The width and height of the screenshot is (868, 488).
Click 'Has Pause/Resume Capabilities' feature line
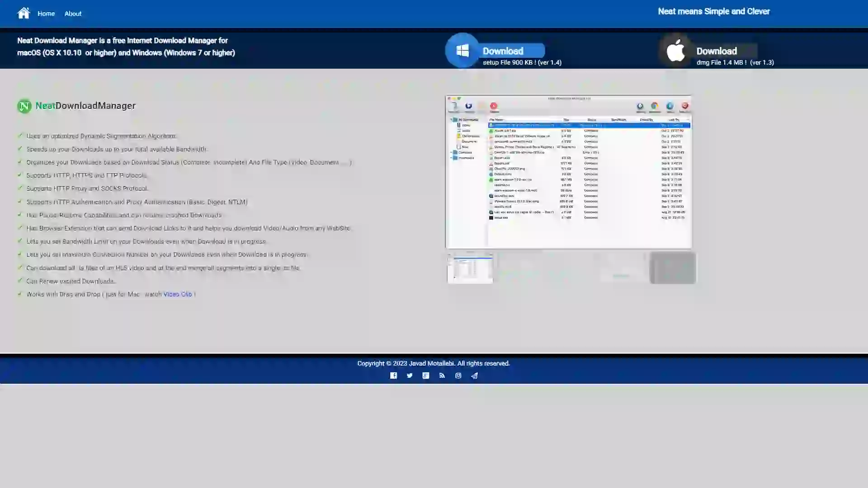pyautogui.click(x=124, y=215)
